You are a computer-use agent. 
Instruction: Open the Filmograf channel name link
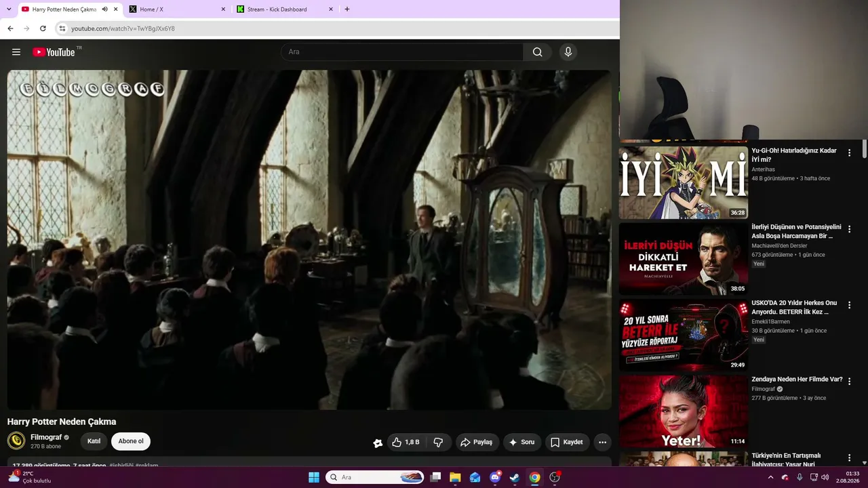coord(46,437)
